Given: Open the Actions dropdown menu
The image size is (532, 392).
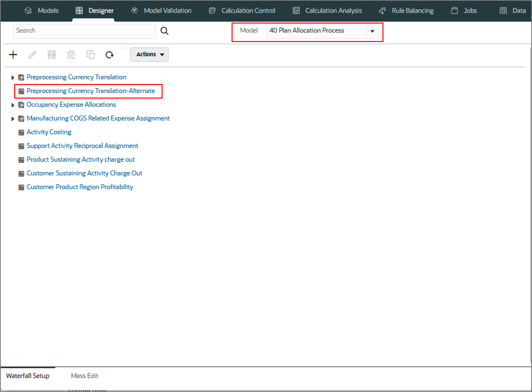Looking at the screenshot, I should pos(149,55).
